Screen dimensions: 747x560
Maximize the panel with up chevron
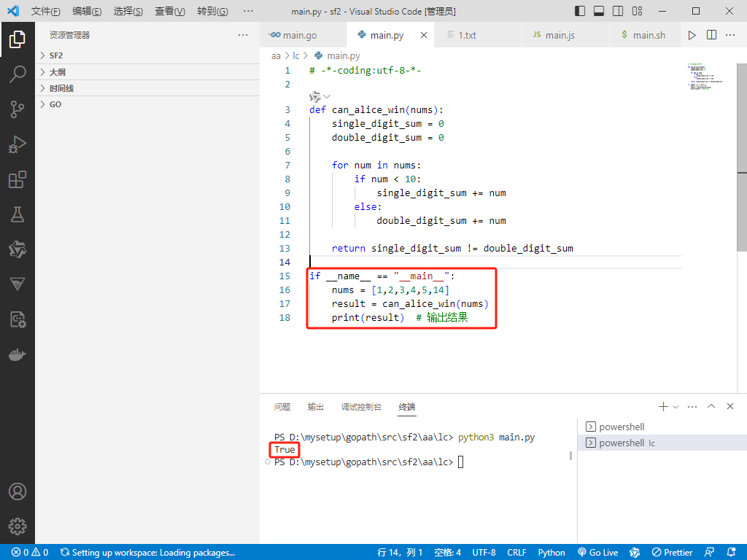pyautogui.click(x=711, y=406)
